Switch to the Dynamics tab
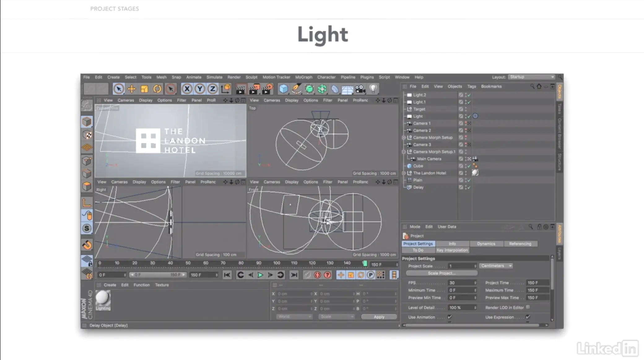The image size is (644, 360). (x=486, y=244)
